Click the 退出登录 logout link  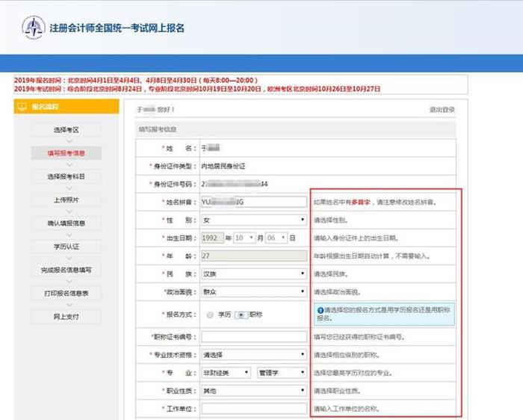[442, 110]
